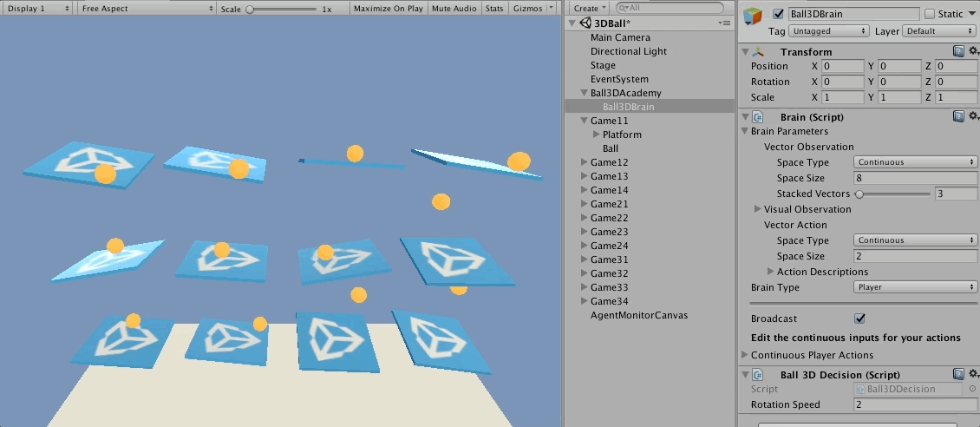Open the Transform component gear menu
The width and height of the screenshot is (980, 427).
pyautogui.click(x=973, y=51)
